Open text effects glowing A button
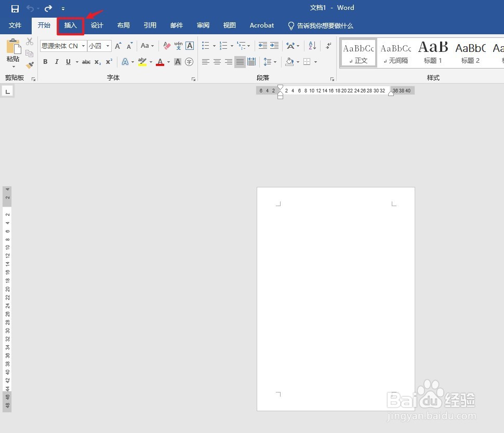The height and width of the screenshot is (433, 504). coord(125,62)
